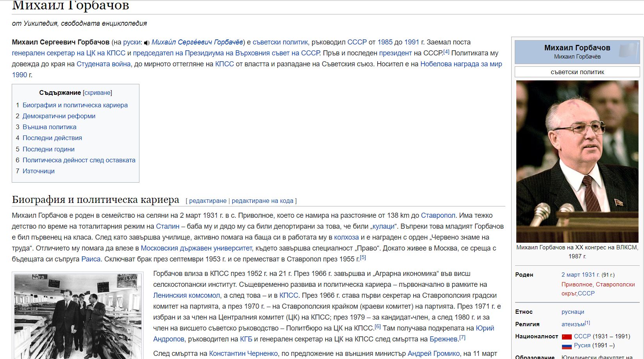644x359 pixels.
Task: Follow the Студената война link
Action: (103, 64)
